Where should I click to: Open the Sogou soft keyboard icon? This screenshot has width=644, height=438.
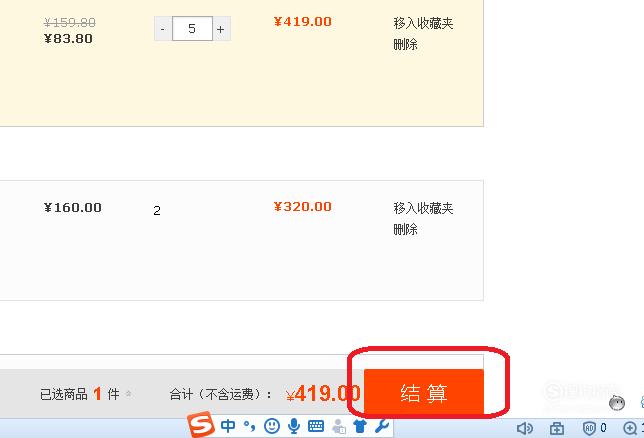coord(316,426)
